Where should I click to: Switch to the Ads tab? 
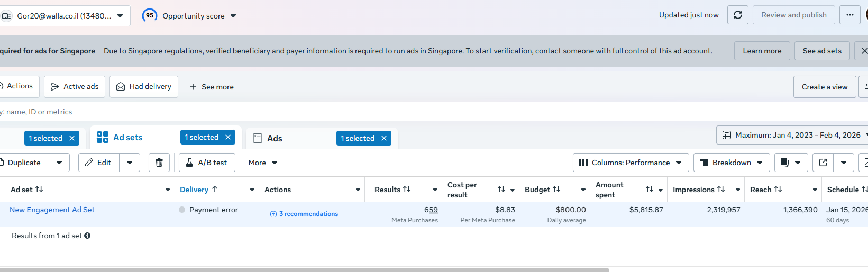click(x=275, y=138)
